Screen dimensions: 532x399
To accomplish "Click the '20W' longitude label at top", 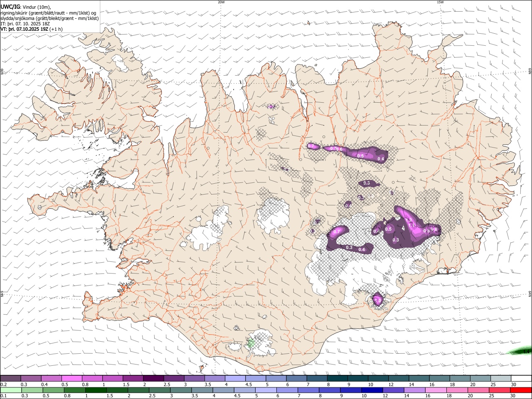I will (x=221, y=2).
